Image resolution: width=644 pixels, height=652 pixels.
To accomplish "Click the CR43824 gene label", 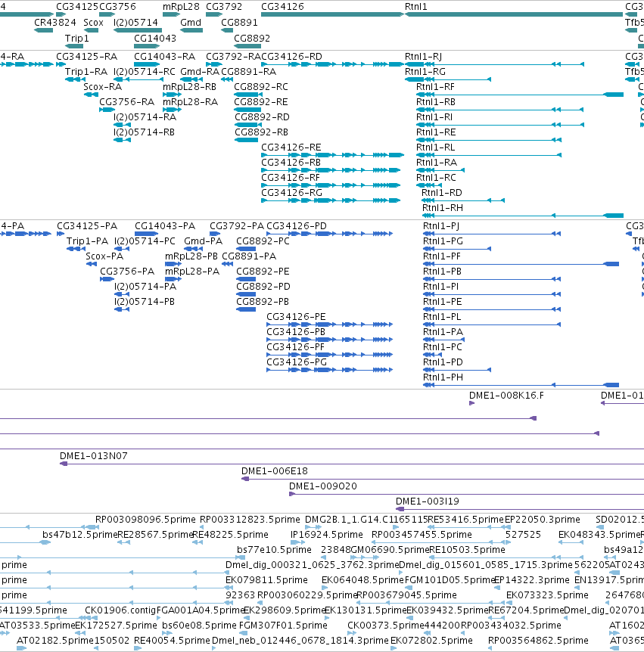I will pyautogui.click(x=55, y=23).
